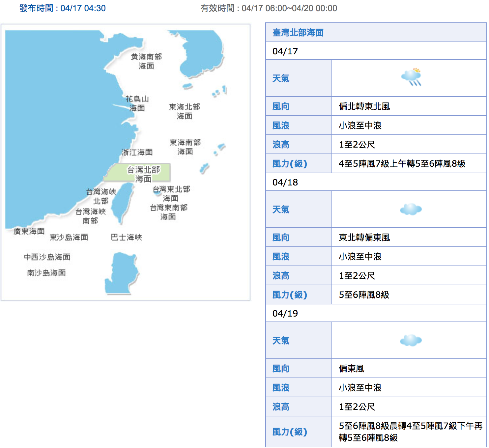
Task: Click 廣東海面 label on the map
Action: [x=29, y=231]
